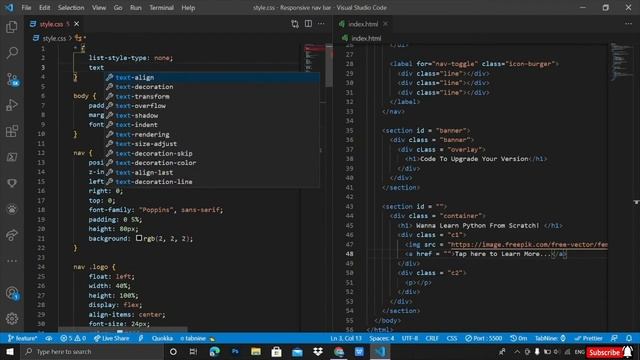The image size is (640, 360).
Task: Click Prettier in status bar
Action: 588,338
